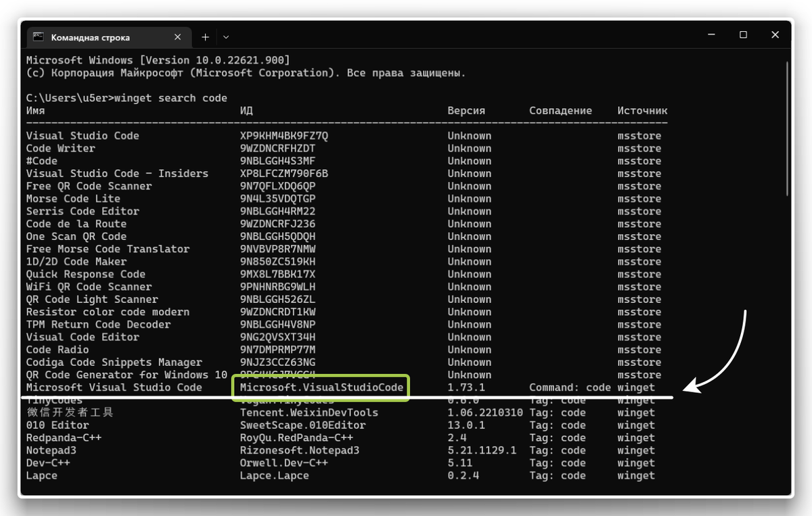
Task: Click version '1.73.1'
Action: click(466, 388)
